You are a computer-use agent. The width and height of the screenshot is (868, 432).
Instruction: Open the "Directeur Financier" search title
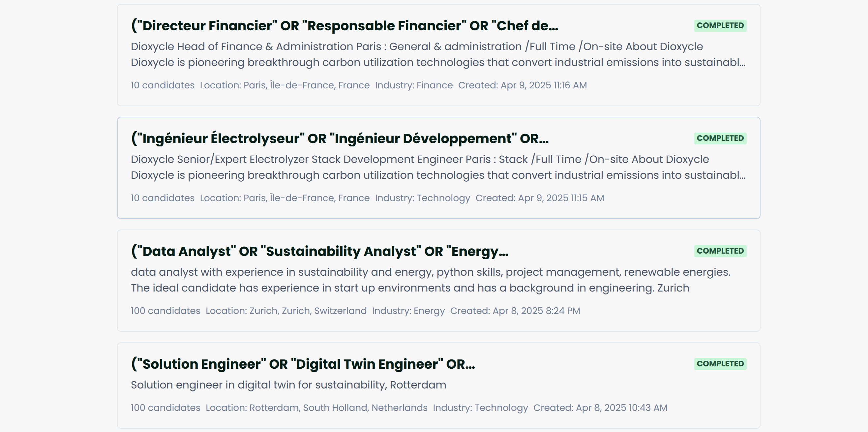pyautogui.click(x=344, y=26)
